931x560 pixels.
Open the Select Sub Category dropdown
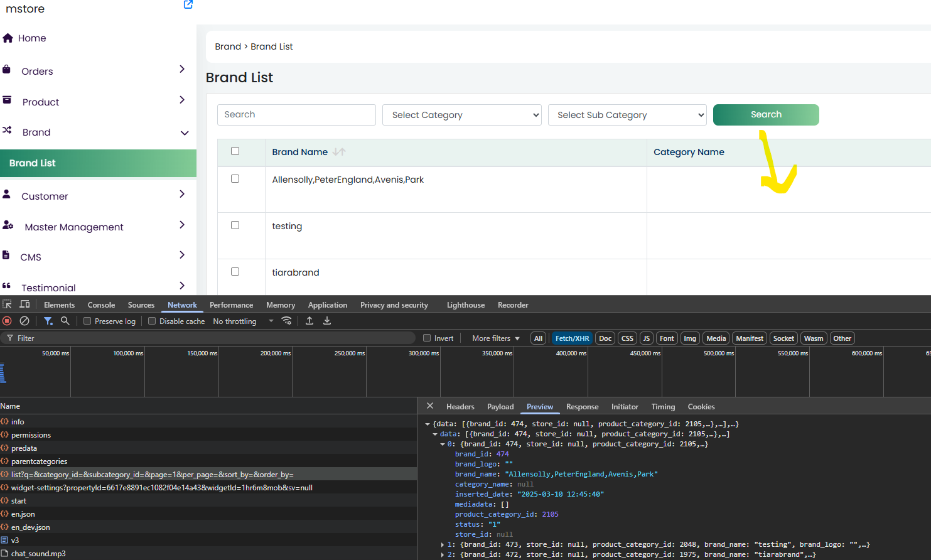click(627, 115)
